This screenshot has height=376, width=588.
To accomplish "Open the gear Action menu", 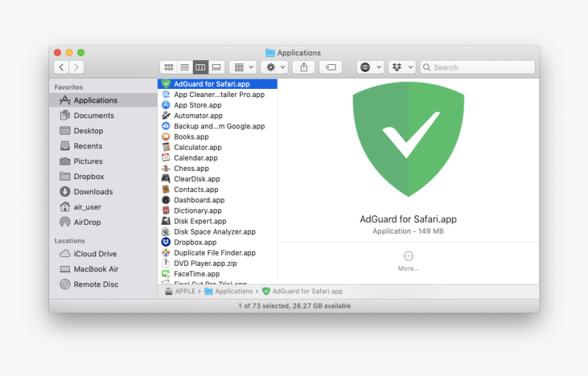I will tap(275, 67).
